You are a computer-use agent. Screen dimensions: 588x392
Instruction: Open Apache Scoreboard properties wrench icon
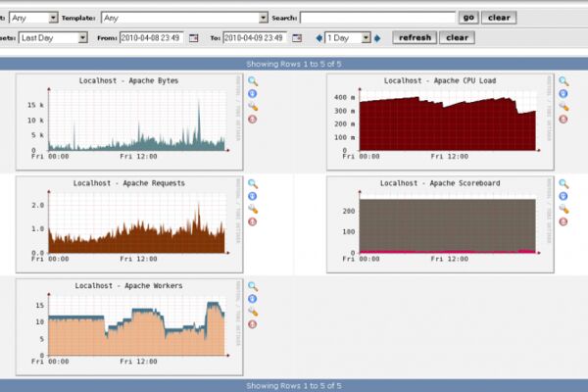[x=563, y=210]
